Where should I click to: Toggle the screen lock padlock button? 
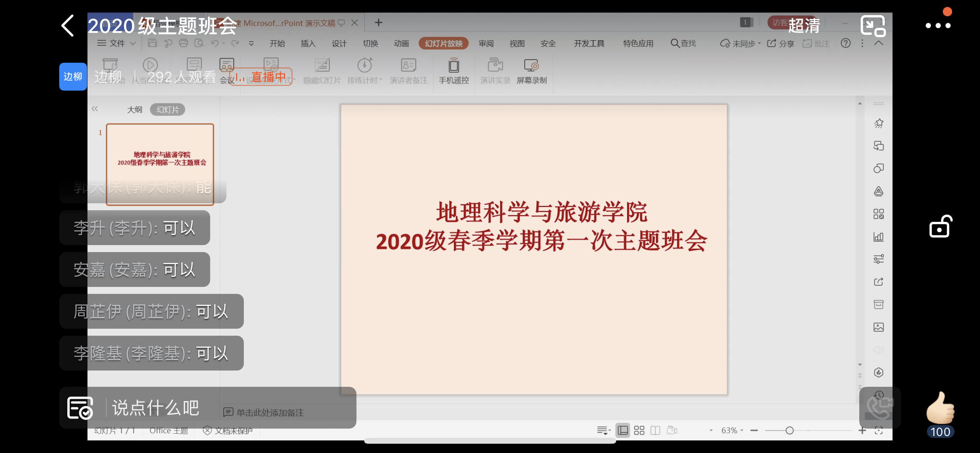[x=941, y=226]
